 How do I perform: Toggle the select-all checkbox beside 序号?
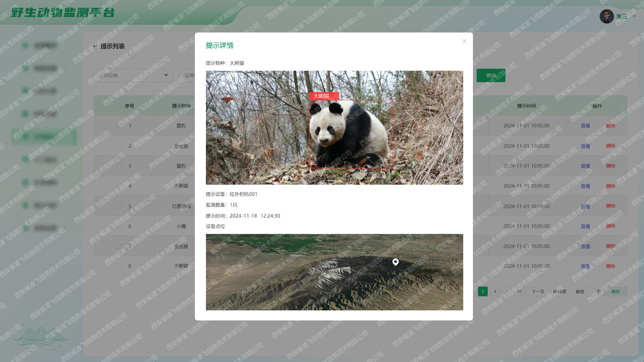click(119, 106)
